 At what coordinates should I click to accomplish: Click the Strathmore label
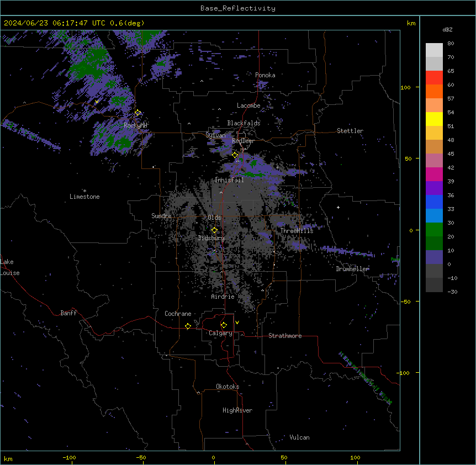click(x=285, y=336)
